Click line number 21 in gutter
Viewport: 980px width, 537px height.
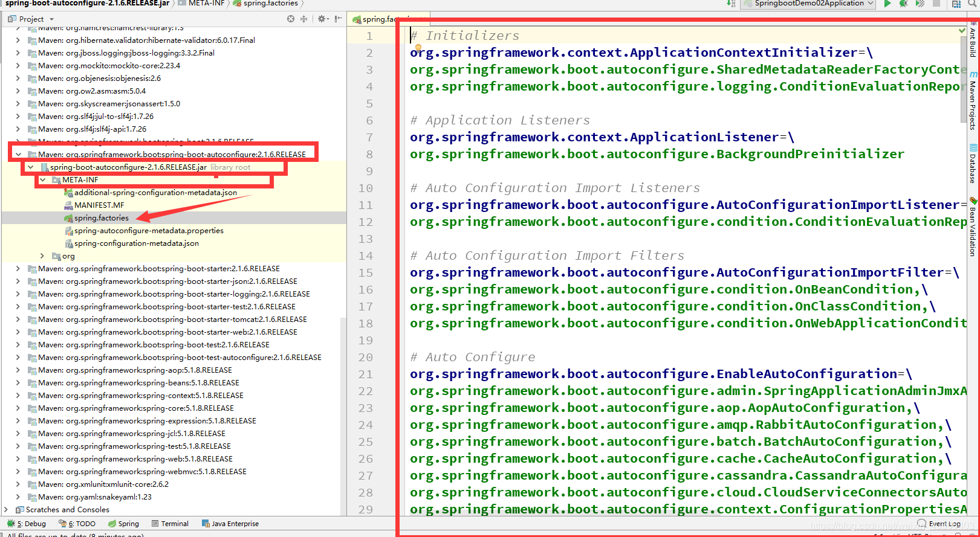click(x=366, y=375)
